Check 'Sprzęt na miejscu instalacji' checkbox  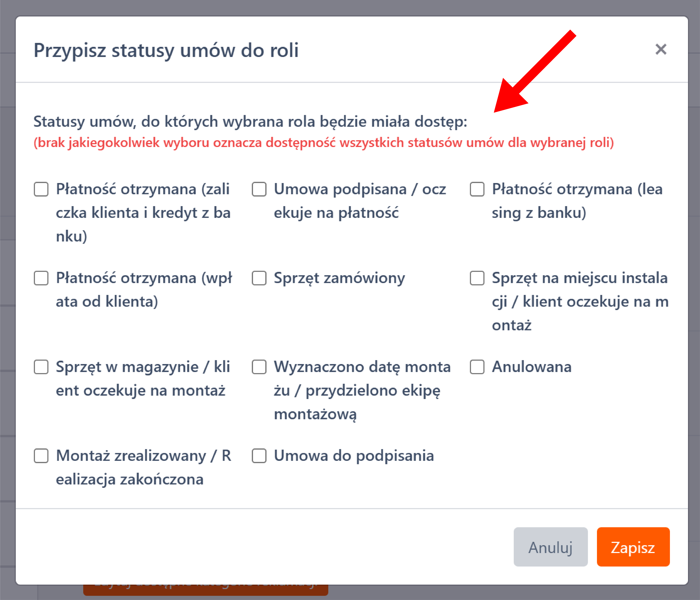pyautogui.click(x=477, y=278)
